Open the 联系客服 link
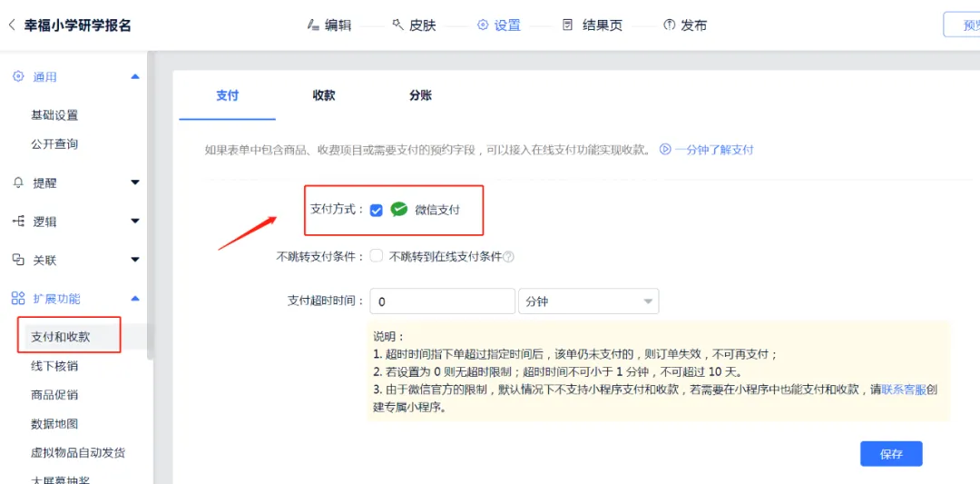Image resolution: width=980 pixels, height=484 pixels. tap(904, 390)
